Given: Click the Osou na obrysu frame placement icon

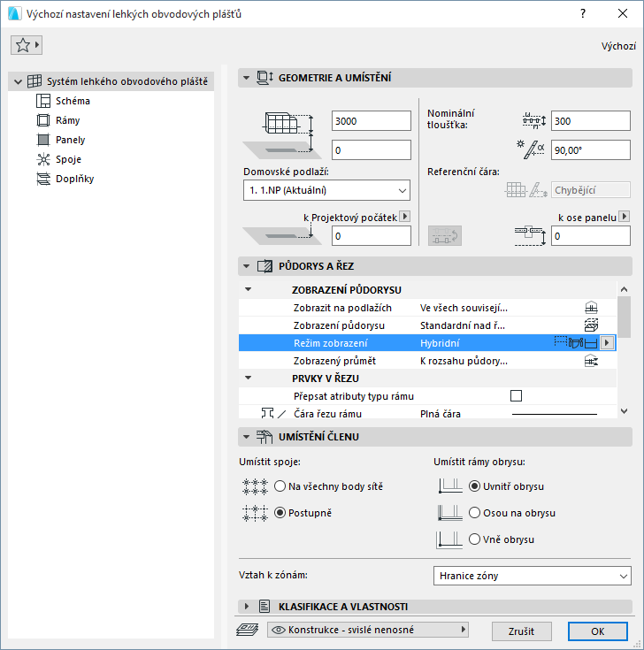Looking at the screenshot, I should point(450,513).
